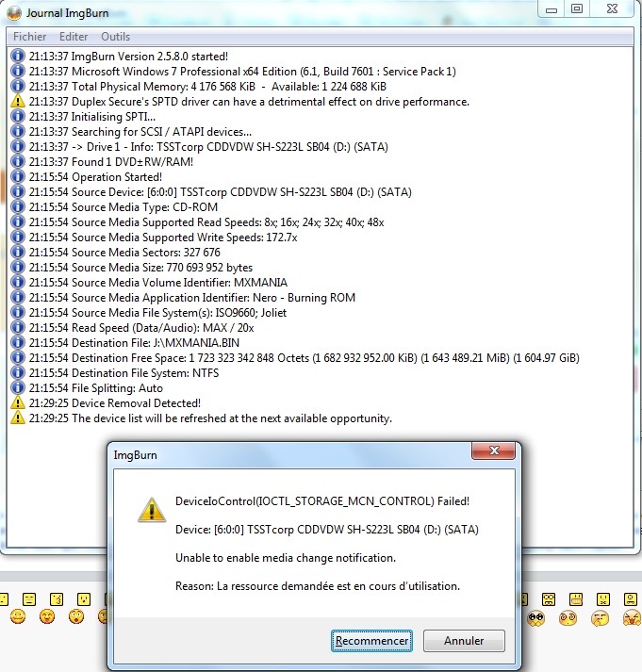Click the ImgBurn disc icon in title bar
Image resolution: width=642 pixels, height=672 pixels.
14,13
